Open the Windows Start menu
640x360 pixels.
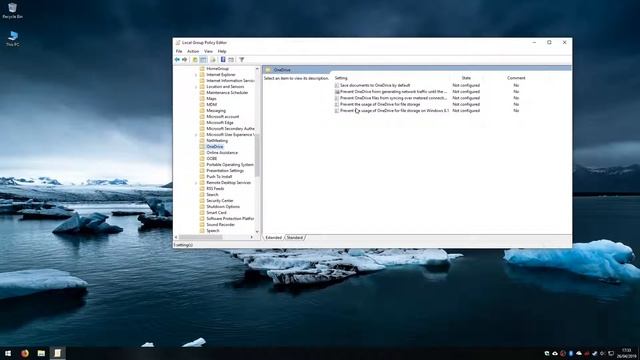tap(8, 353)
